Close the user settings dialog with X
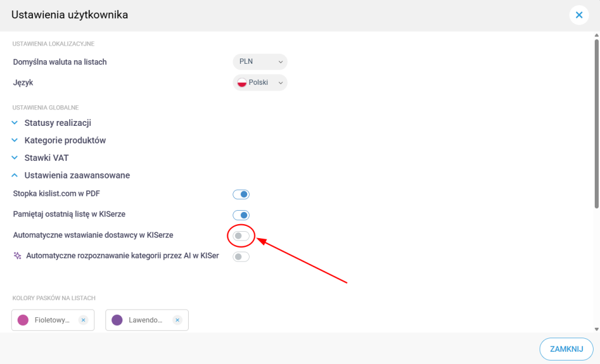 [579, 15]
